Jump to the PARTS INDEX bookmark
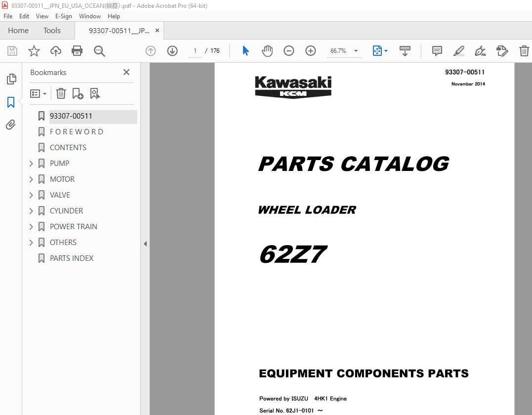 [x=72, y=258]
